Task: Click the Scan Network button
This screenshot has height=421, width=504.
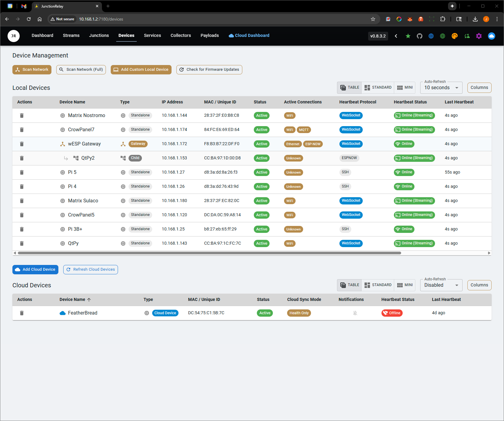Action: (32, 70)
